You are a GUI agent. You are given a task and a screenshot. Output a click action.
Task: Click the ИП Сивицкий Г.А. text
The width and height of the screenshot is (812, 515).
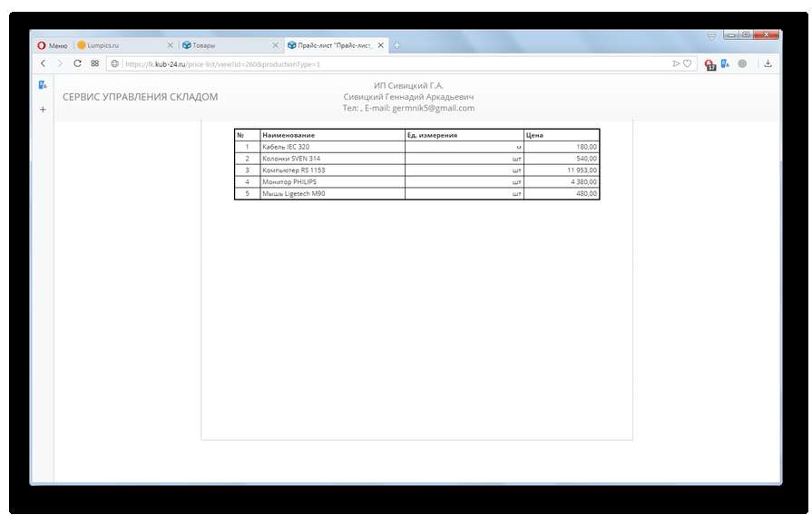pos(408,85)
